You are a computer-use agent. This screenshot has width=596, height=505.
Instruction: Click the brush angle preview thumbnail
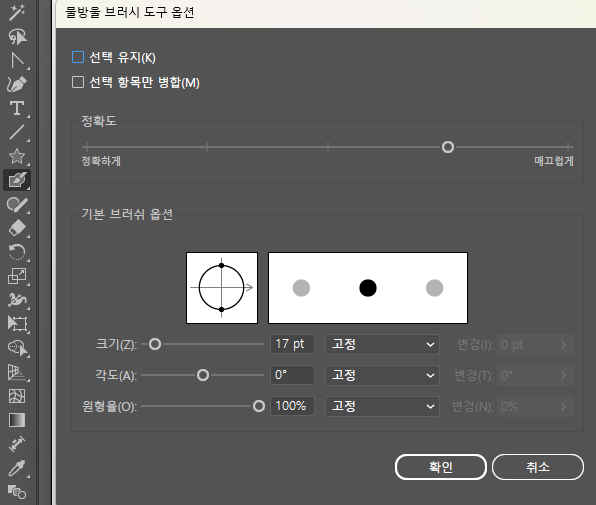tap(222, 288)
